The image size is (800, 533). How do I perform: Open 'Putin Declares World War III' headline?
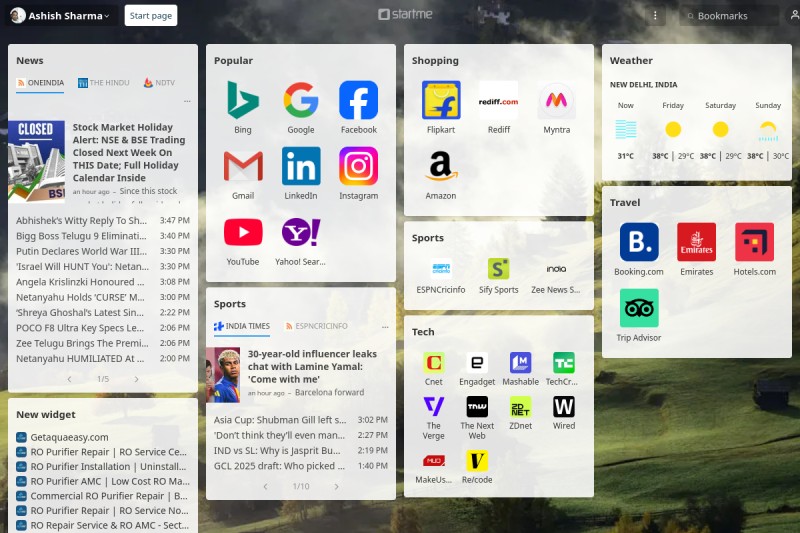pos(81,251)
